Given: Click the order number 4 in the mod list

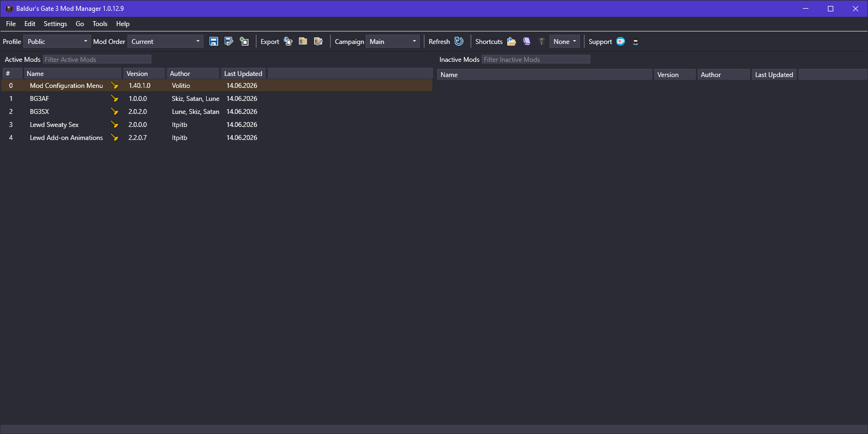Looking at the screenshot, I should [11, 138].
